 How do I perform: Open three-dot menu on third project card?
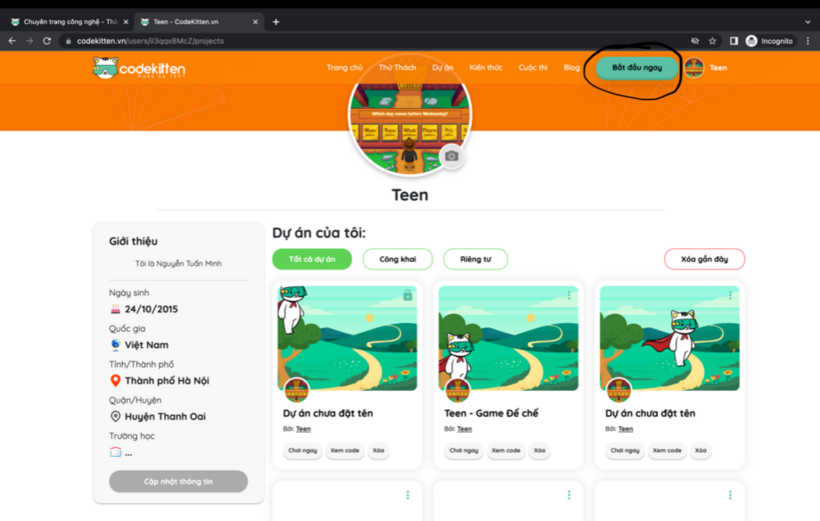point(730,295)
